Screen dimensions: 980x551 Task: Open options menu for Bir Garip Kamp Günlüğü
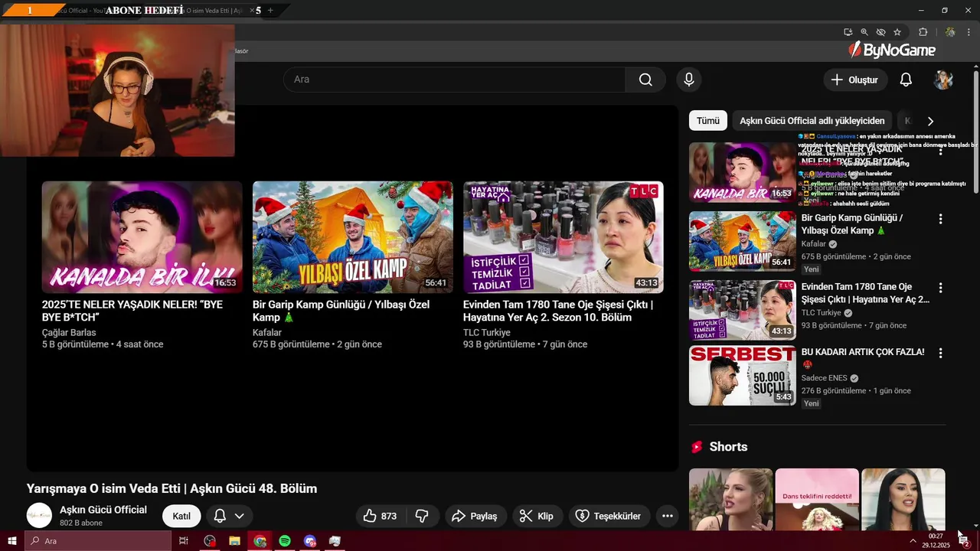pyautogui.click(x=940, y=219)
